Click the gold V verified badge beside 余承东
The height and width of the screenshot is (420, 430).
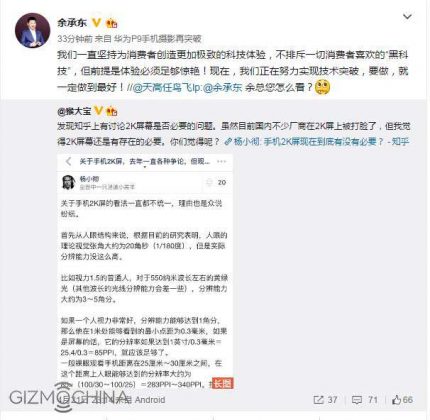[96, 22]
